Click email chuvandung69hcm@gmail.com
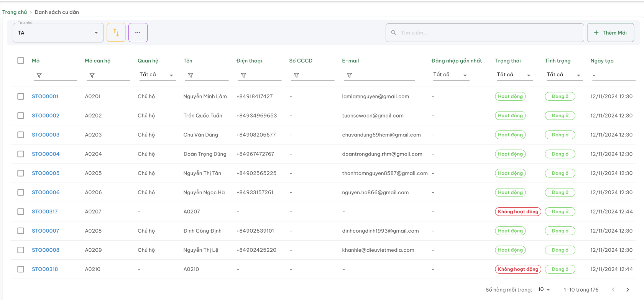This screenshot has width=644, height=300. click(381, 135)
